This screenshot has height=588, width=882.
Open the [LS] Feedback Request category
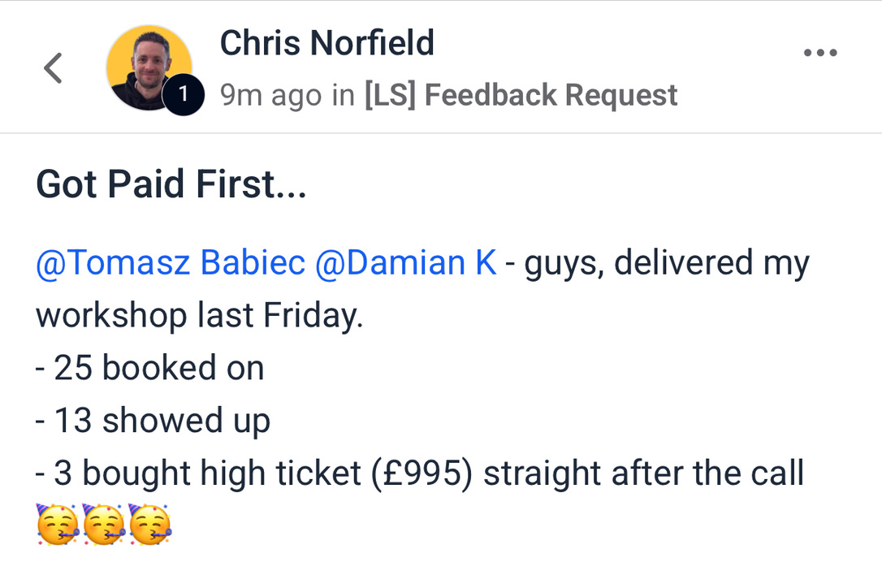(521, 95)
